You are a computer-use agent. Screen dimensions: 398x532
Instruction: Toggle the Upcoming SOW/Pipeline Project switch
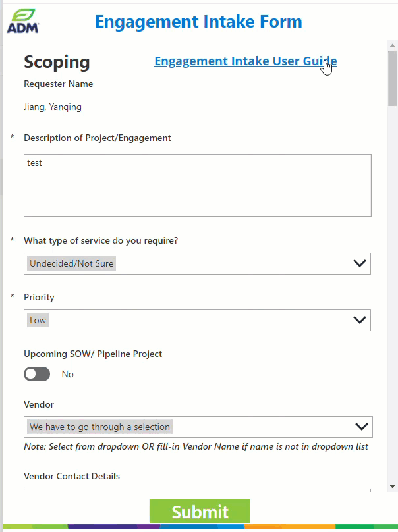37,373
